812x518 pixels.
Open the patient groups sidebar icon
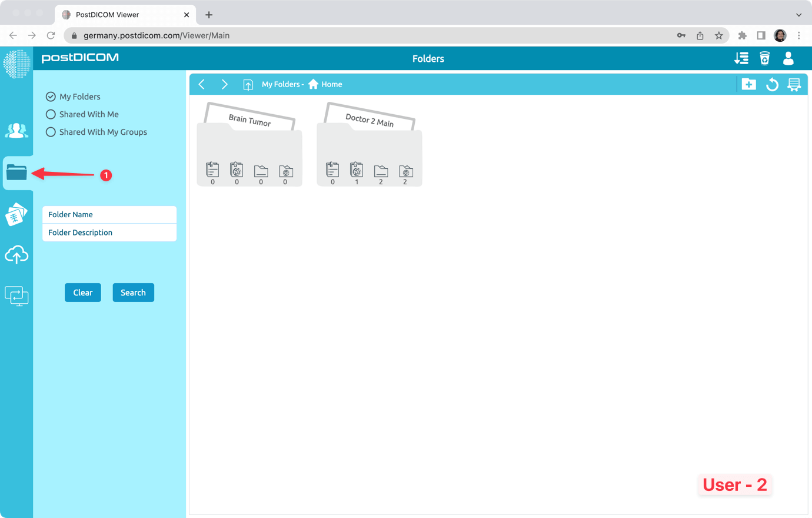point(16,131)
